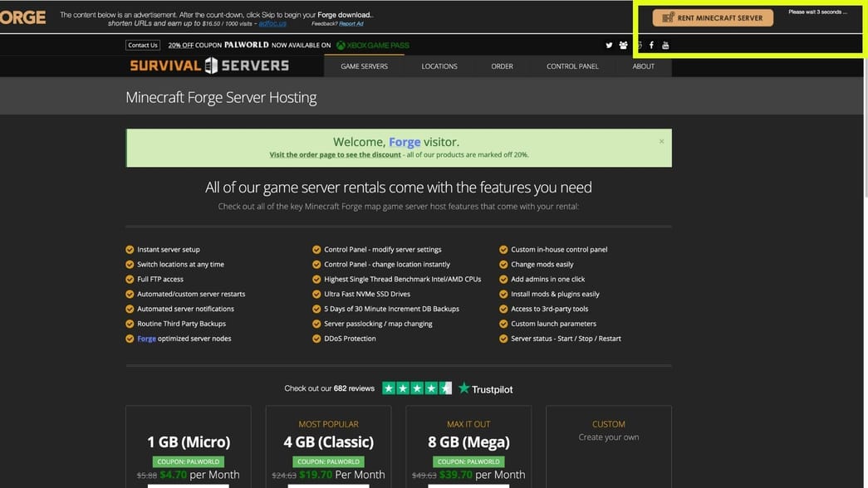Click the PALWORLD coupon badge on 4 GB plan
The height and width of the screenshot is (488, 868).
[x=328, y=463]
